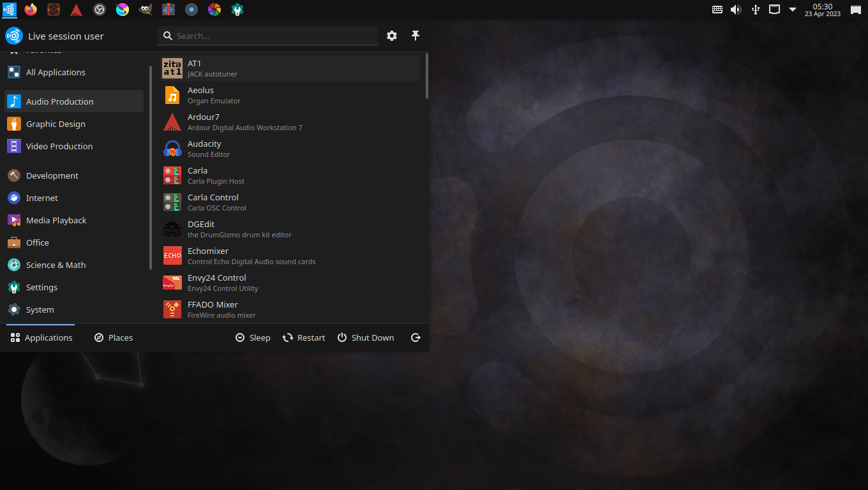Show hidden system tray icons
Image resolution: width=868 pixels, height=490 pixels.
click(793, 10)
